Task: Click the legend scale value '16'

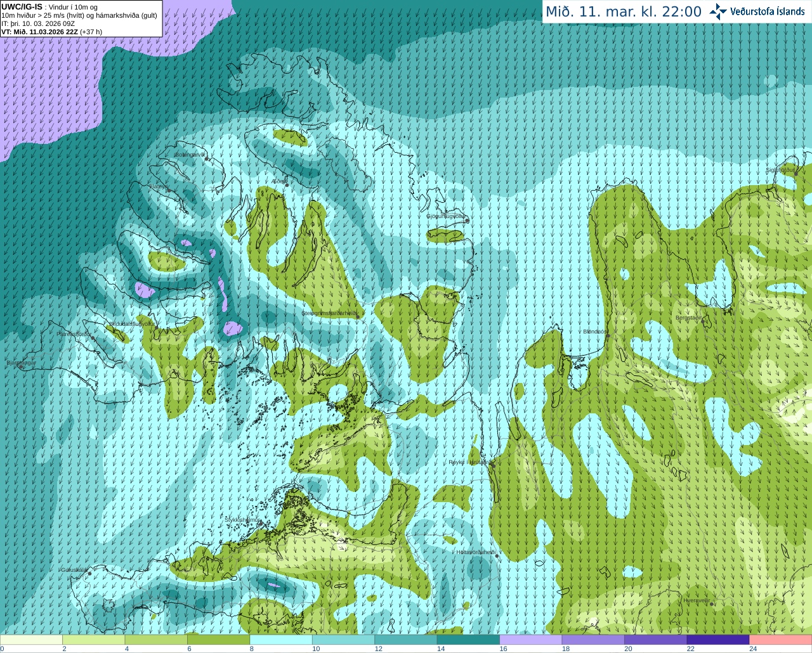Action: click(x=503, y=649)
